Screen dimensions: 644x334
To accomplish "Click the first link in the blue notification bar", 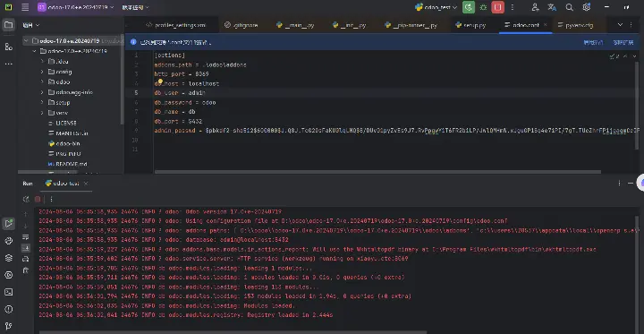I will coord(594,42).
